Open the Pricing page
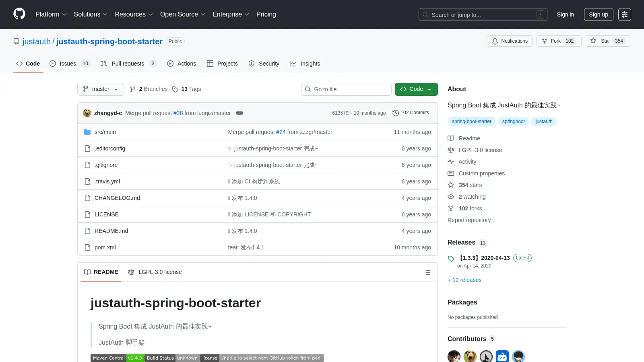This screenshot has height=362, width=644. pos(266,14)
